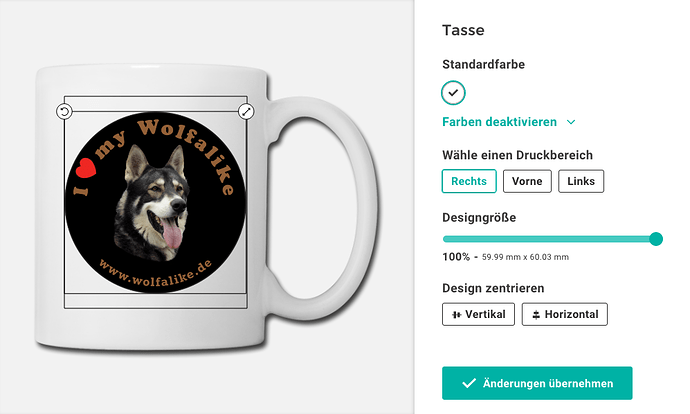Viewport: 690px width, 414px height.
Task: Click the Designgröße slider handle
Action: [656, 239]
